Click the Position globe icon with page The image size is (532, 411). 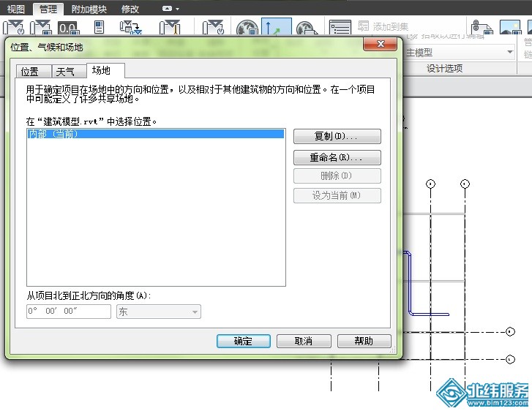(307, 28)
